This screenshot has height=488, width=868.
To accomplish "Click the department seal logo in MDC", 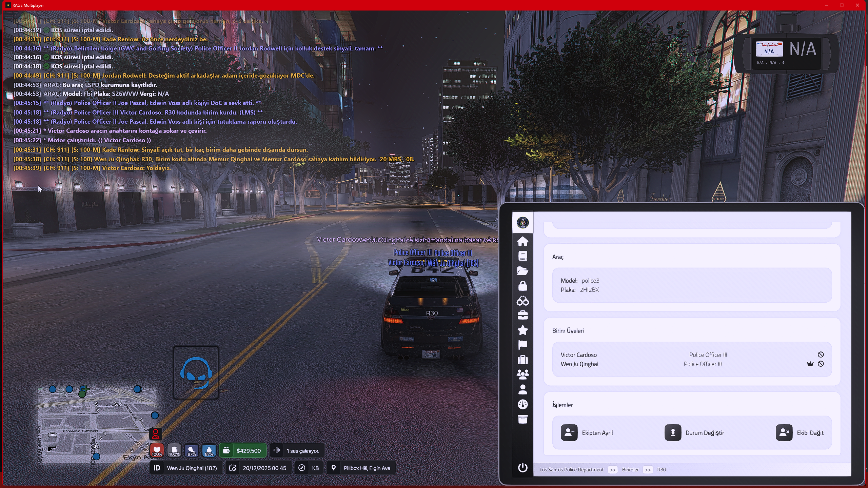I will [522, 223].
